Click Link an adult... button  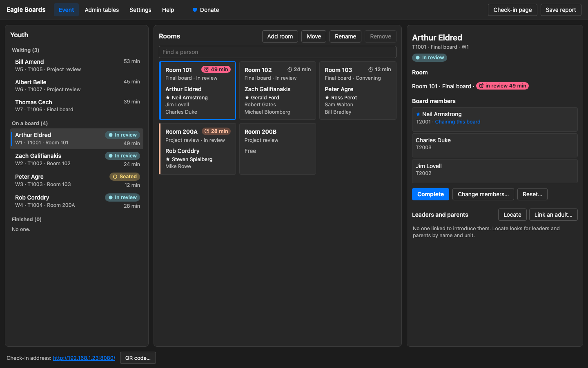[553, 215]
